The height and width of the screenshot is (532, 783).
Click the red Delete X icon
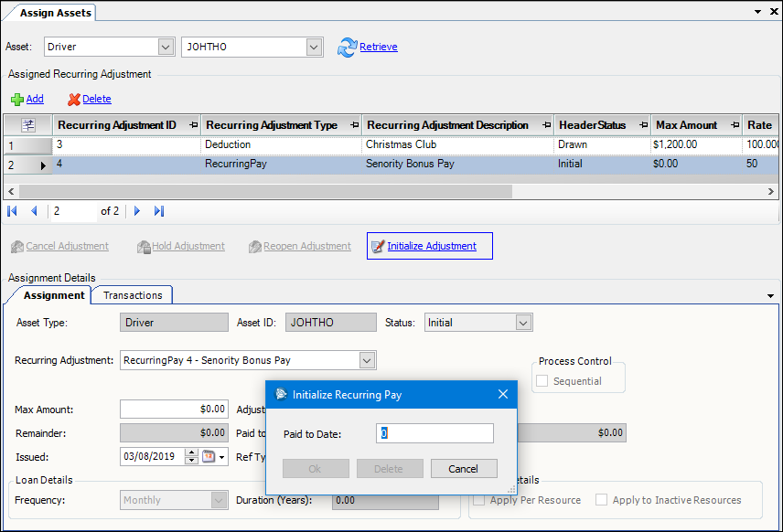pyautogui.click(x=74, y=99)
